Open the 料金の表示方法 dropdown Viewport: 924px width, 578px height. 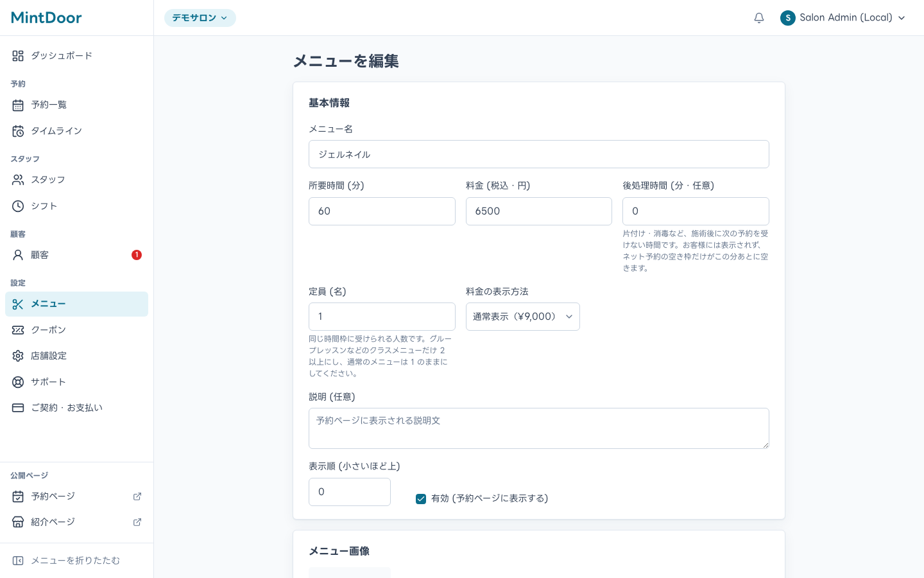523,317
